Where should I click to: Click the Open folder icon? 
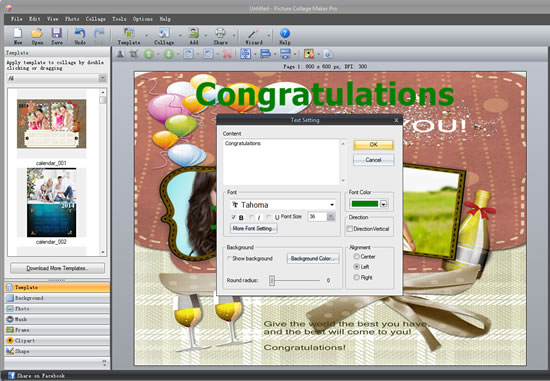coord(37,33)
